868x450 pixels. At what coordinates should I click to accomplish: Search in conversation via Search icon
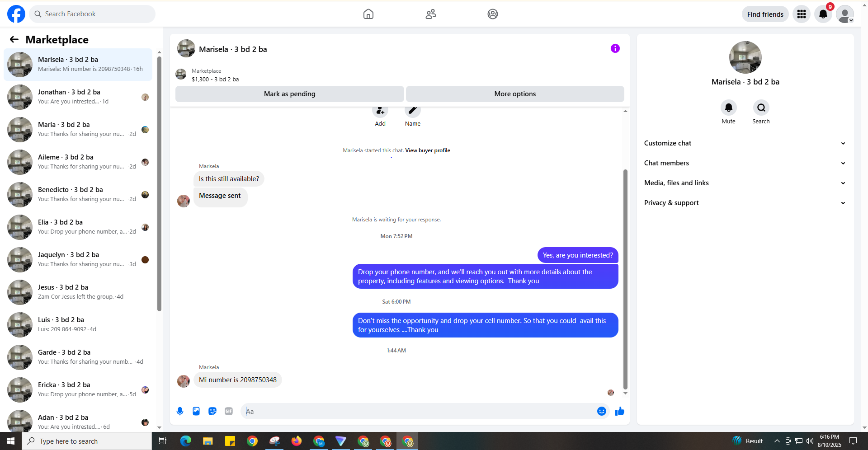click(x=761, y=108)
